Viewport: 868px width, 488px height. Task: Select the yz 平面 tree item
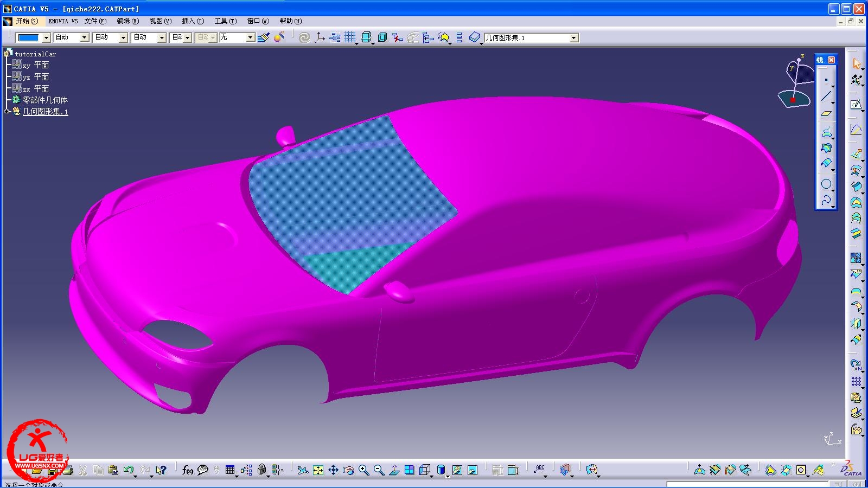[35, 77]
